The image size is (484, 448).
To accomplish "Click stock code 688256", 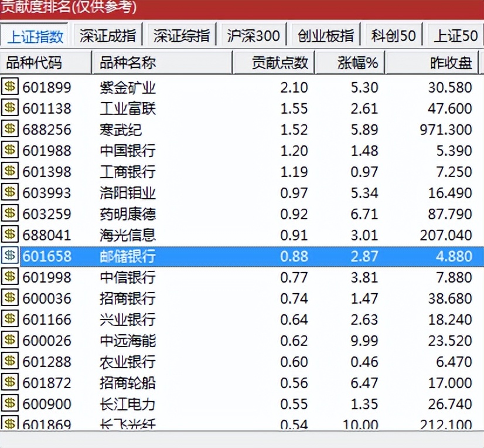I will 47,130.
